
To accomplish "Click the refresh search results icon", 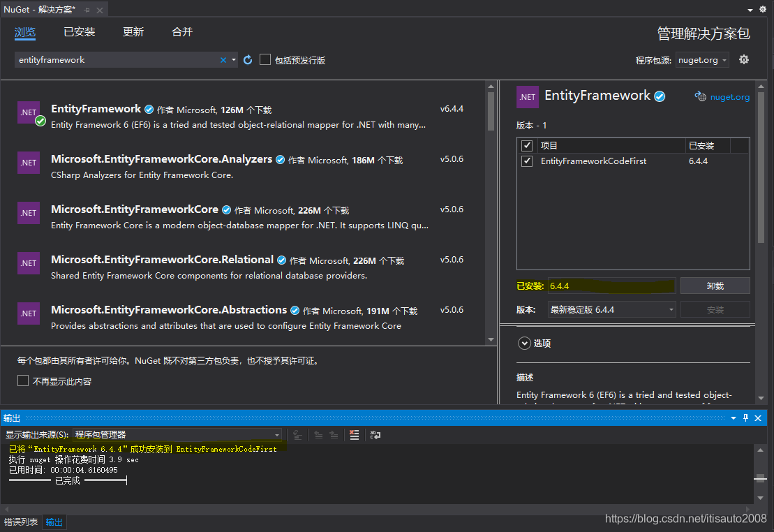I will point(248,60).
